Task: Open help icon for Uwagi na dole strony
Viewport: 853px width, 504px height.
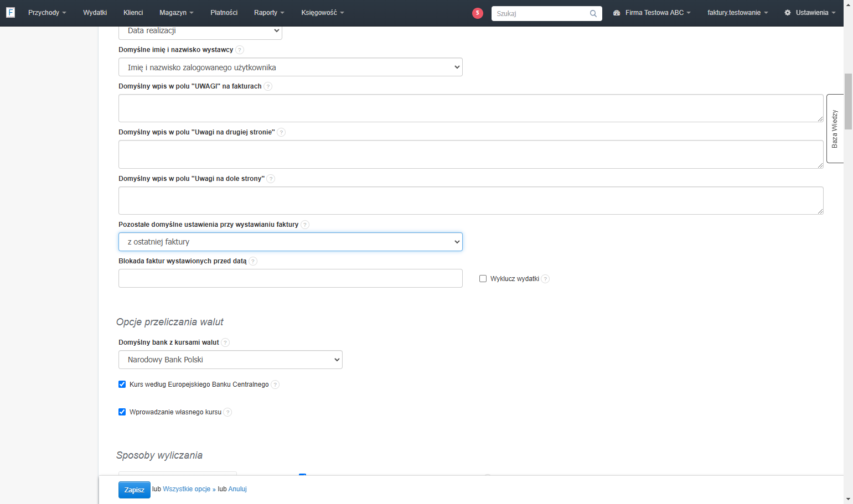Action: pyautogui.click(x=271, y=179)
